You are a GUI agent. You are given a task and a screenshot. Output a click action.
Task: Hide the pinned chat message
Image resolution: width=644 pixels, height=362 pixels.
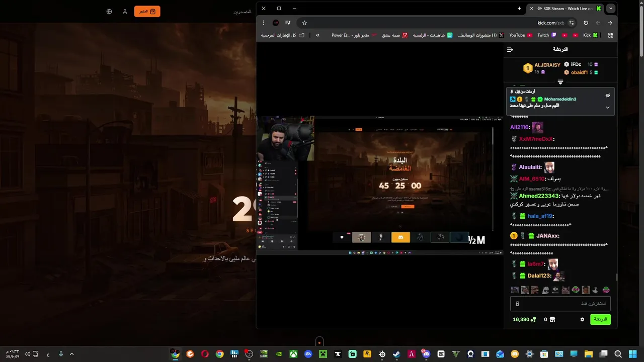point(607,95)
